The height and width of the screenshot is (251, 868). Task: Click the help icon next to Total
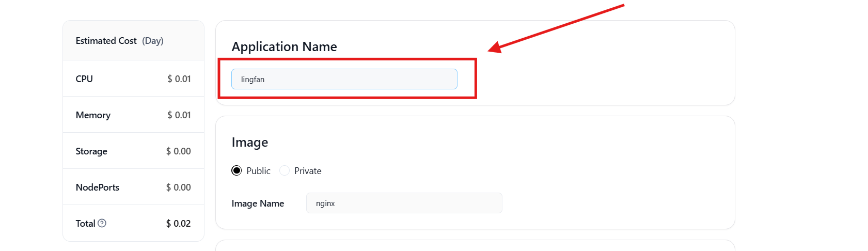point(102,223)
